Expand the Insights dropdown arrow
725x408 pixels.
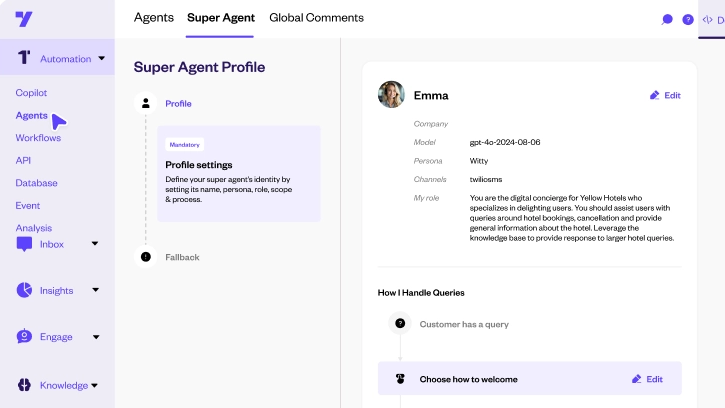[95, 290]
